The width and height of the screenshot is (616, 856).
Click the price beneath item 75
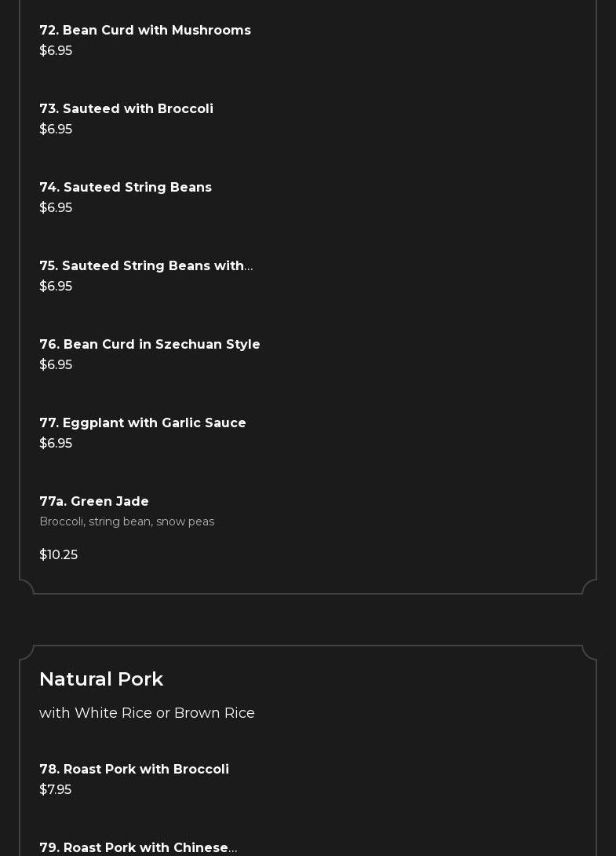[56, 286]
